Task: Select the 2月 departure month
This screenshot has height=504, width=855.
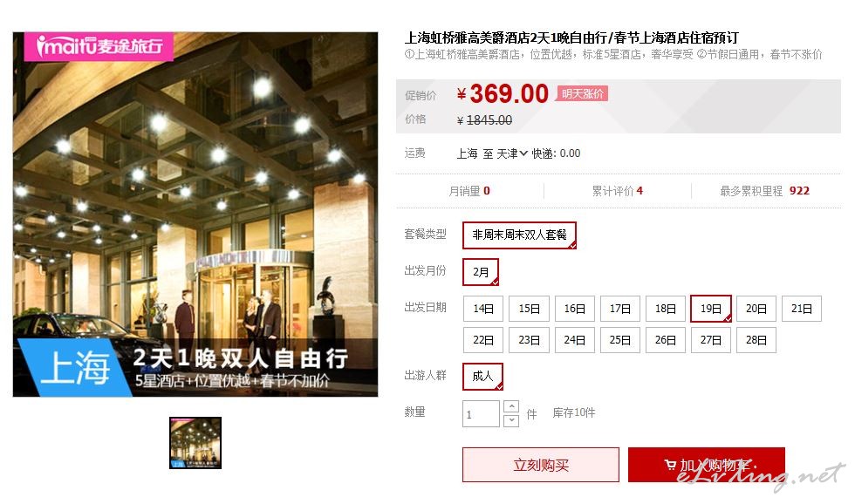Action: coord(481,272)
